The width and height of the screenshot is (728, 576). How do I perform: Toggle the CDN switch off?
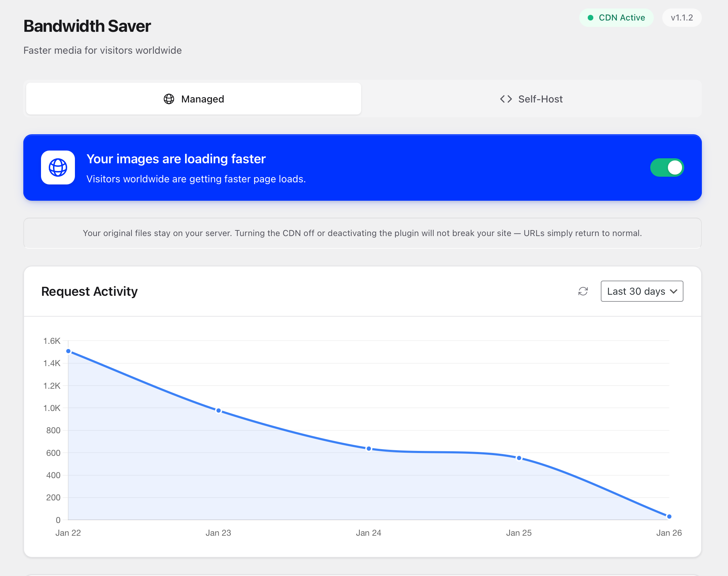click(667, 167)
